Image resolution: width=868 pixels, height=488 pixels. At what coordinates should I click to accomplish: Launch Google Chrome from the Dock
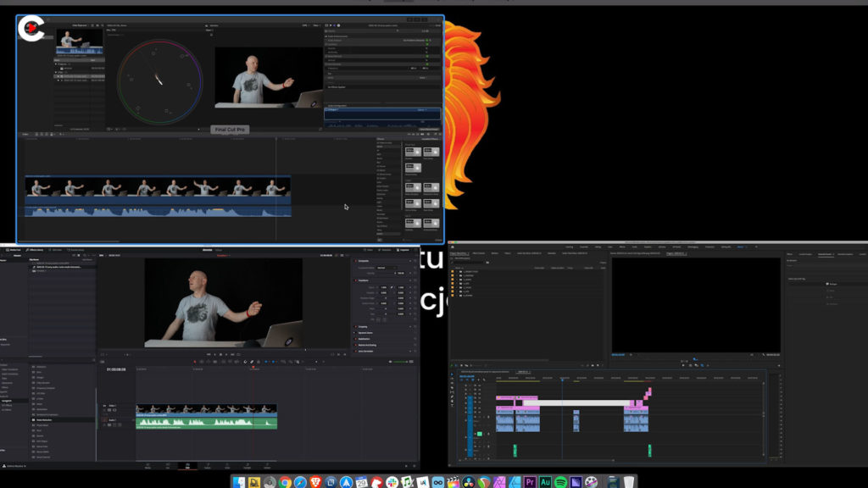pos(285,481)
